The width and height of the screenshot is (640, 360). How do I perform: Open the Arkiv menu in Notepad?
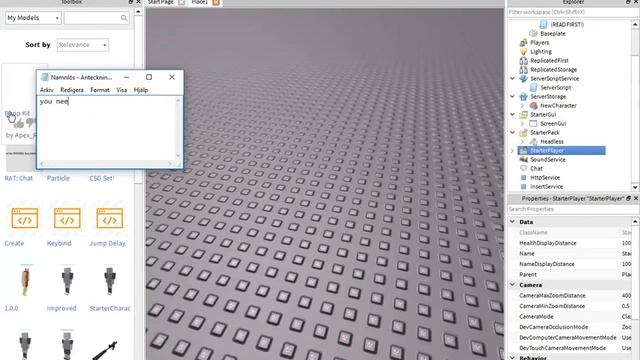(x=47, y=90)
